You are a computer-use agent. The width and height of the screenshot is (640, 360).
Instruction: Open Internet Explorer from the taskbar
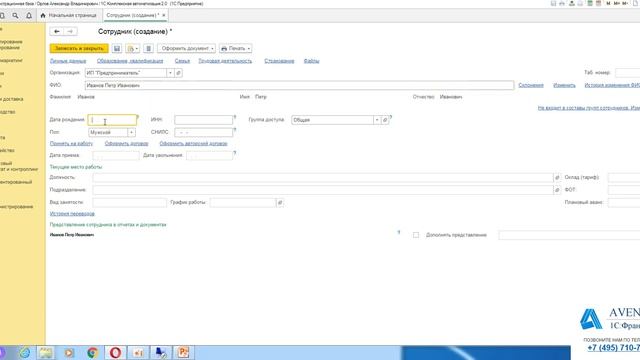pyautogui.click(x=24, y=353)
